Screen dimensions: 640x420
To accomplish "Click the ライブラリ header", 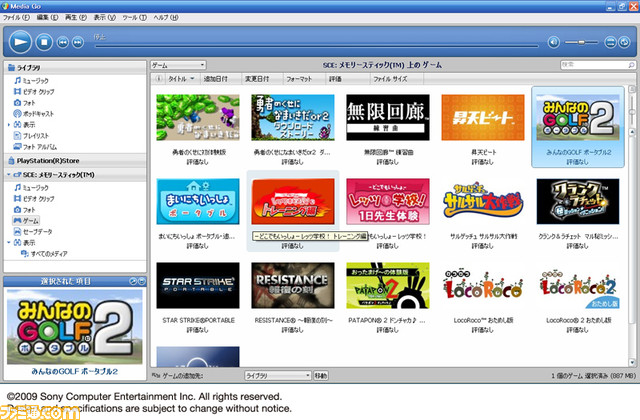I will (x=75, y=67).
